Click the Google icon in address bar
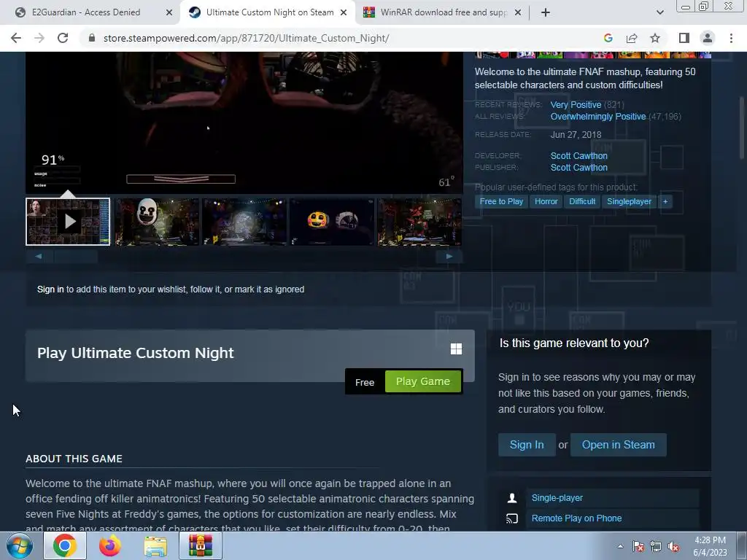The image size is (747, 560). pyautogui.click(x=608, y=38)
